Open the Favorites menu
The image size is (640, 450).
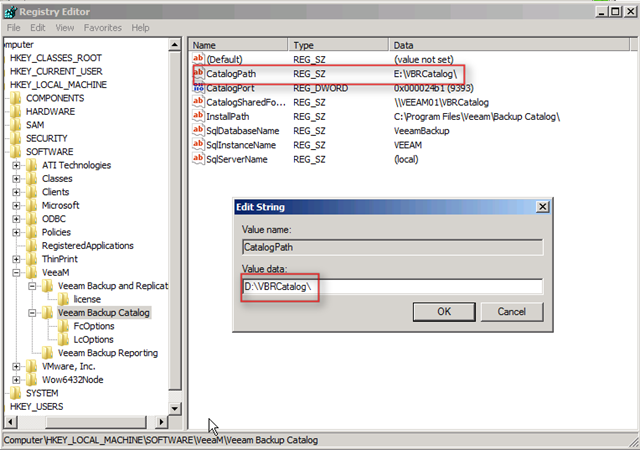point(104,28)
